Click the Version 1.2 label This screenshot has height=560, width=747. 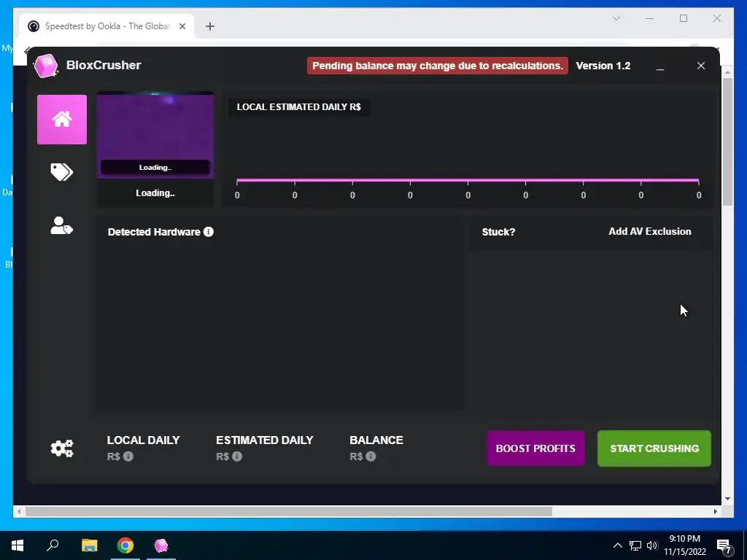click(x=603, y=66)
